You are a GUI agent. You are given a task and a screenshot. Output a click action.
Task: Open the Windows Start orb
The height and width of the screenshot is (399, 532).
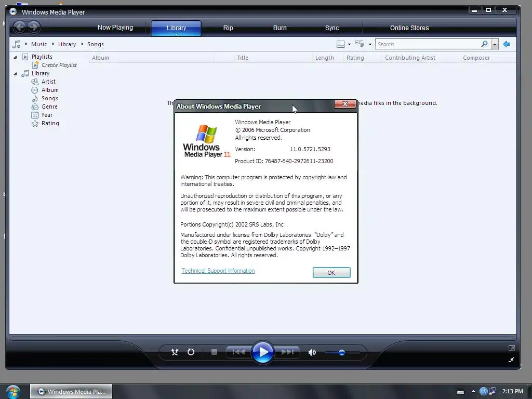coord(13,392)
